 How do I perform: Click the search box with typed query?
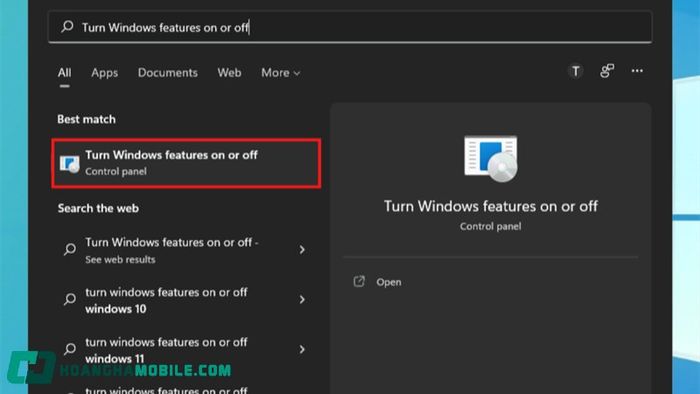350,27
